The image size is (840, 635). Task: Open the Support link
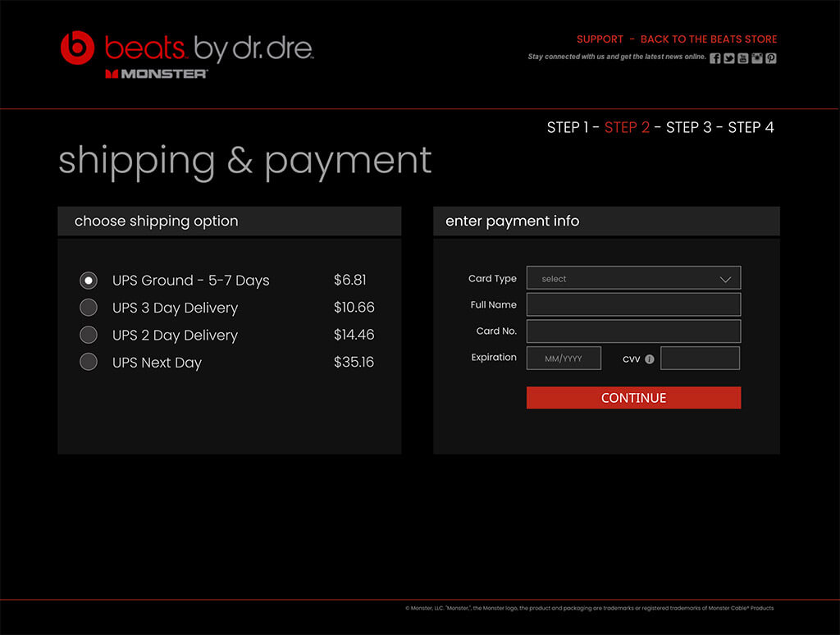click(600, 39)
